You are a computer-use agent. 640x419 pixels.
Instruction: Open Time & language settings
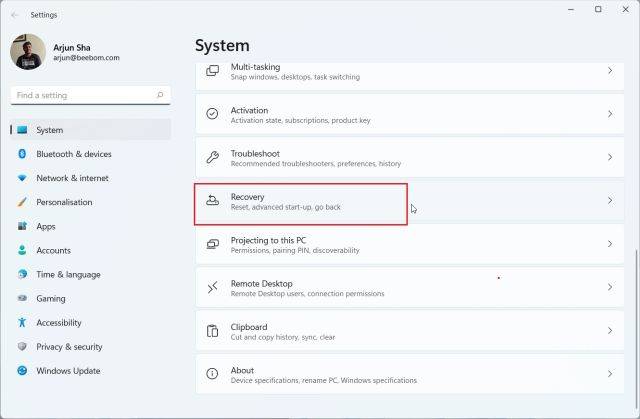(x=68, y=274)
